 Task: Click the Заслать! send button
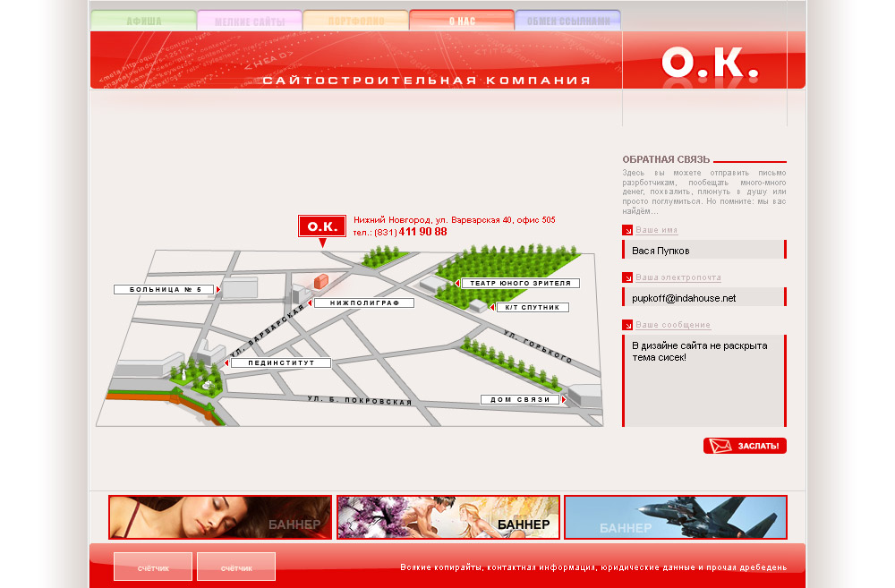point(745,446)
